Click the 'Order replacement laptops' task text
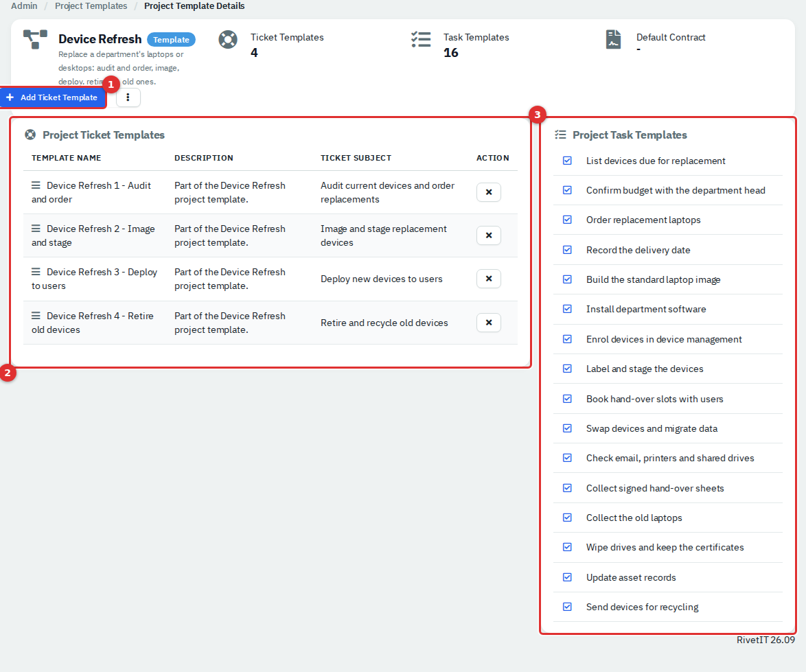806x672 pixels. coord(643,220)
